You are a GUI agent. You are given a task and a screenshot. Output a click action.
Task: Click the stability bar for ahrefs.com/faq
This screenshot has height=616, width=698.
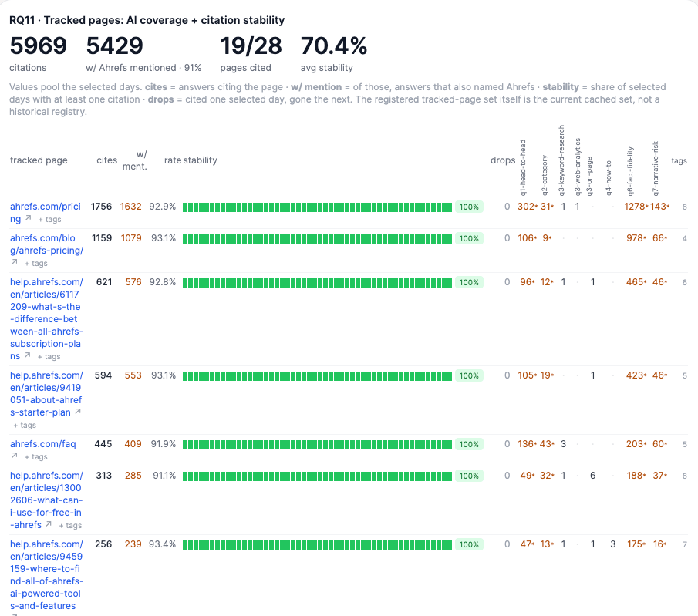pos(318,444)
